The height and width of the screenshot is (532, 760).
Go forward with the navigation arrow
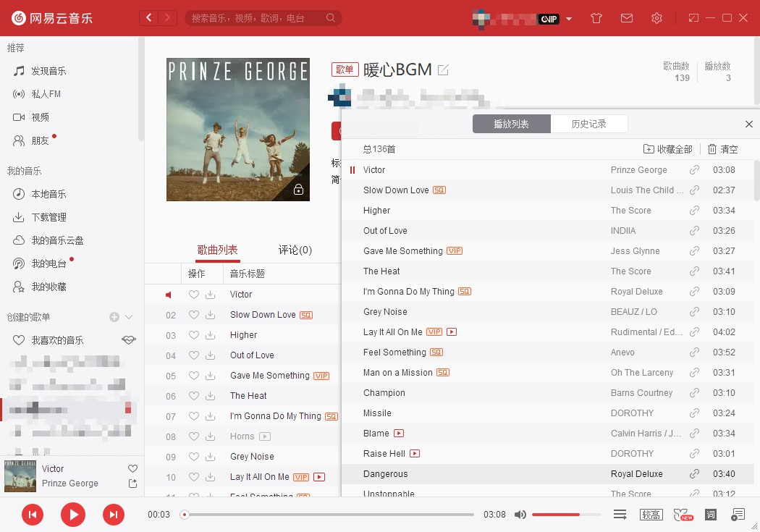(168, 18)
